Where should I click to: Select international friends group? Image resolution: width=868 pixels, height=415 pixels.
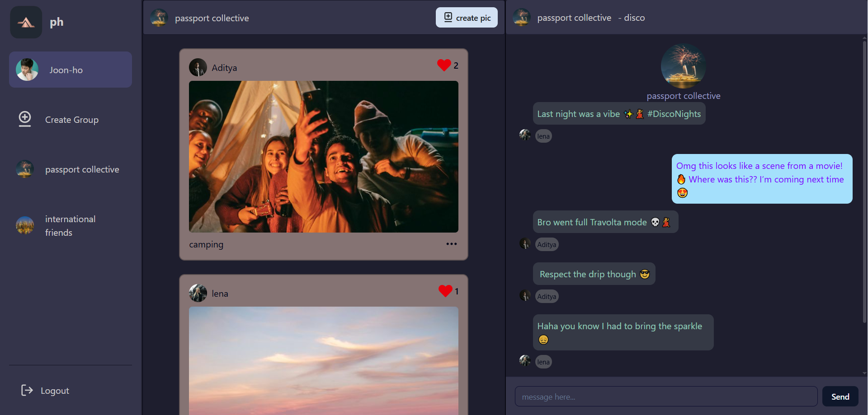(71, 226)
